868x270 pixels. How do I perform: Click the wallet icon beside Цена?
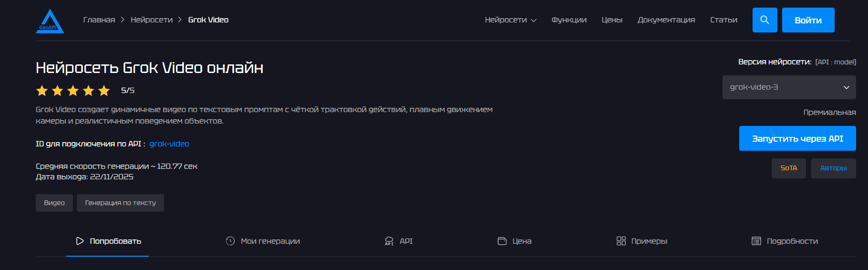pos(502,241)
